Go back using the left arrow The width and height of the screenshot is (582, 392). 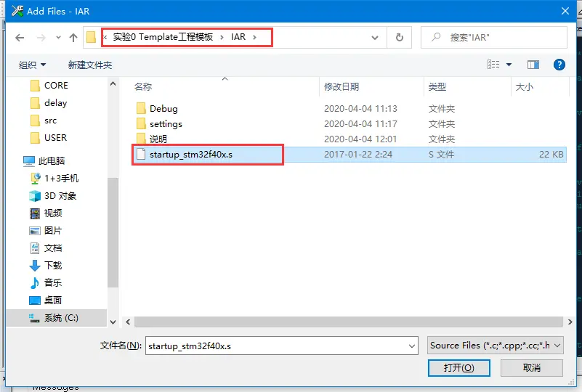click(20, 38)
